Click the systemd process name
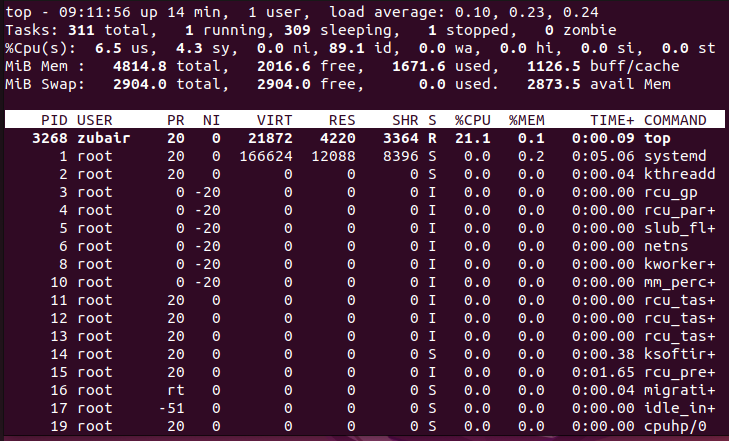Viewport: 729px width, 441px height. [x=675, y=156]
